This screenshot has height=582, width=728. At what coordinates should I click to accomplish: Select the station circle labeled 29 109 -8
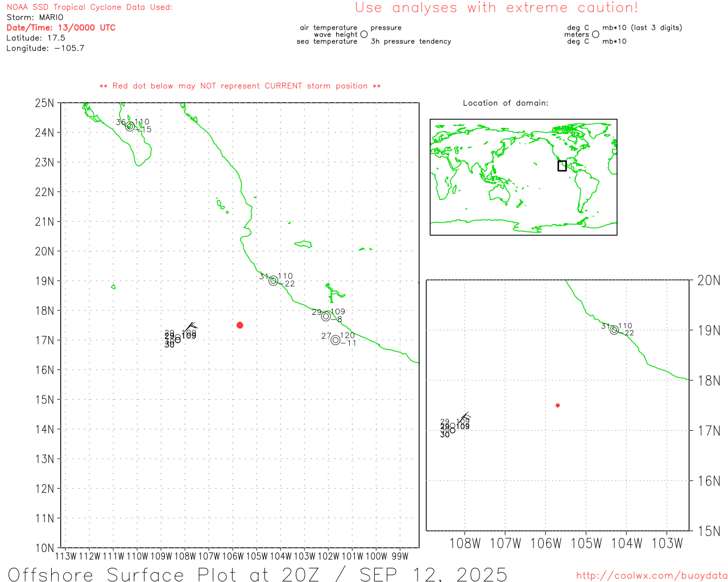pos(326,316)
